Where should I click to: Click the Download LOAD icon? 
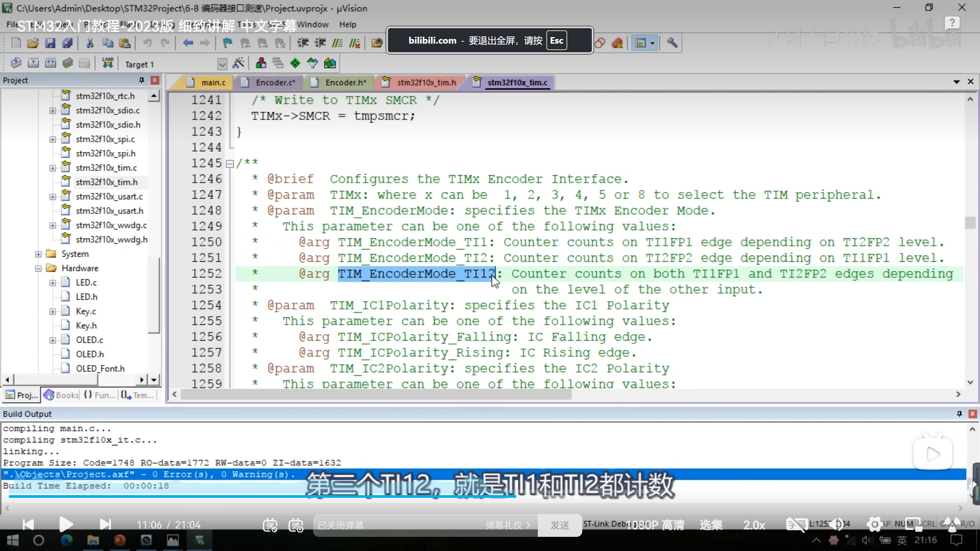pyautogui.click(x=108, y=63)
